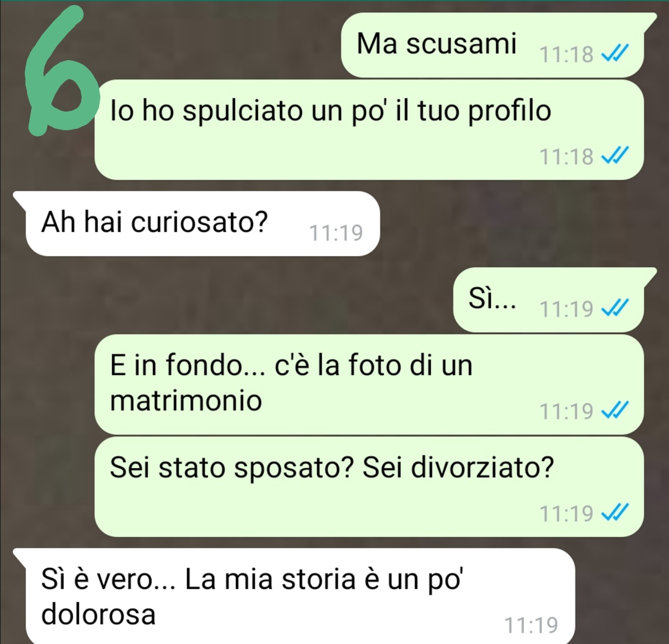Click the blue double check beside 'Sì...'
The width and height of the screenshot is (669, 644).
coord(614,308)
